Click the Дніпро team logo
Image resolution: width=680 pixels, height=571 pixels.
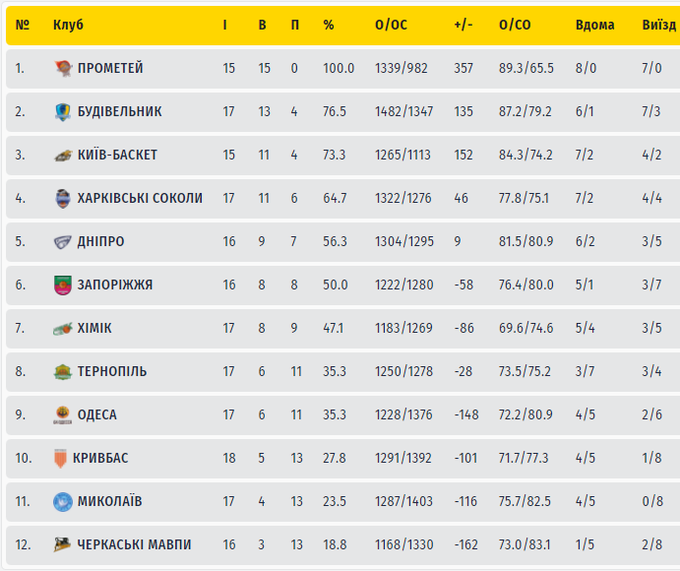pyautogui.click(x=62, y=241)
